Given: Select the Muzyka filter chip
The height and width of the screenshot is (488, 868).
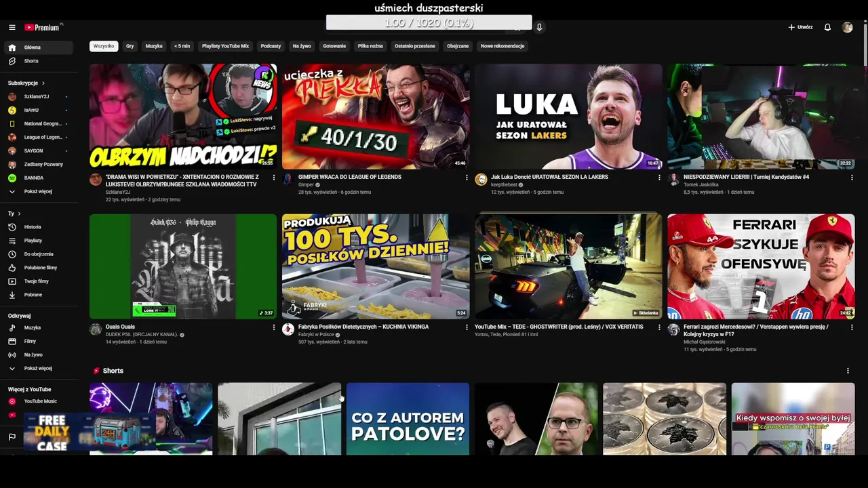Looking at the screenshot, I should [x=154, y=46].
